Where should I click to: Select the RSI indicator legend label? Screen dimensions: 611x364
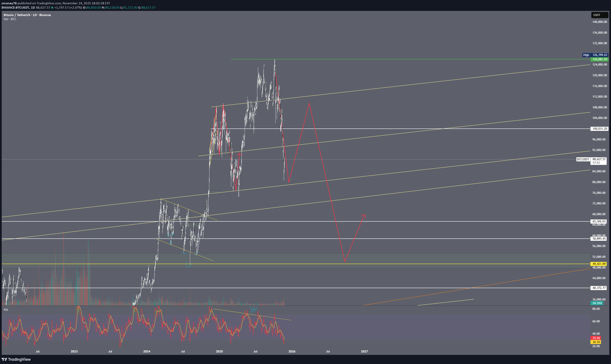tap(6, 310)
